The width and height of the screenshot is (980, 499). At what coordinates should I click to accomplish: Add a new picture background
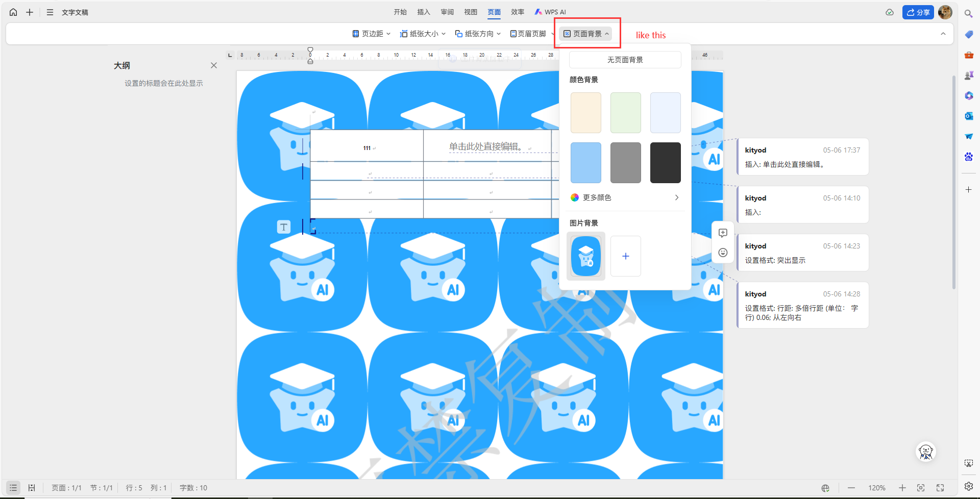(x=625, y=256)
